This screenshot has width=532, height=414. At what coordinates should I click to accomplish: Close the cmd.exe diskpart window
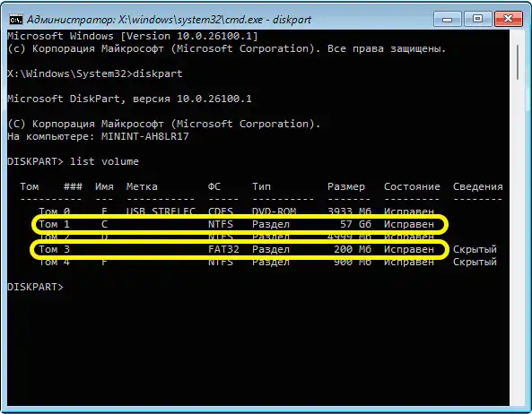[x=508, y=19]
